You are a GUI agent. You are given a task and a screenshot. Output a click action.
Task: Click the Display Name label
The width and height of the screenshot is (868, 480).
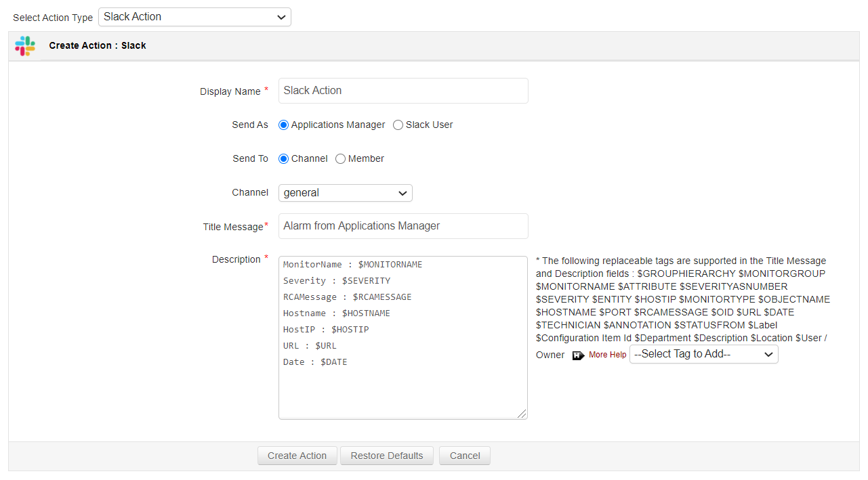[x=230, y=91]
